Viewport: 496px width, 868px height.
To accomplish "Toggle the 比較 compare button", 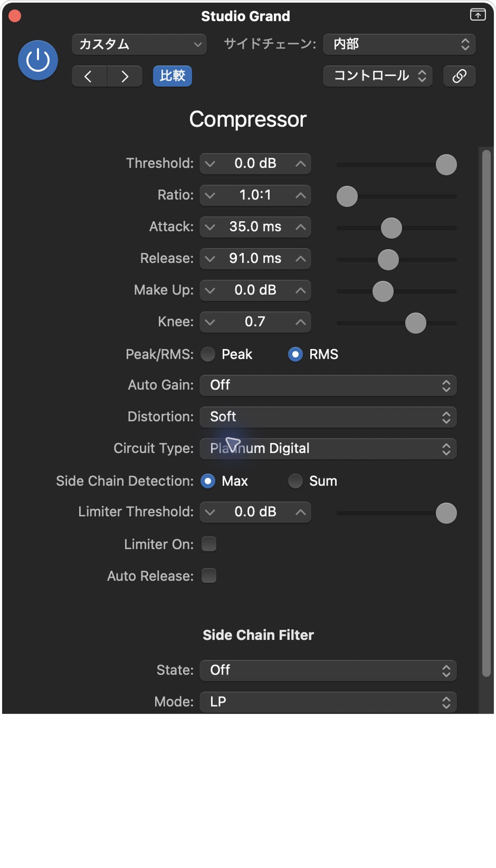I will click(x=172, y=76).
